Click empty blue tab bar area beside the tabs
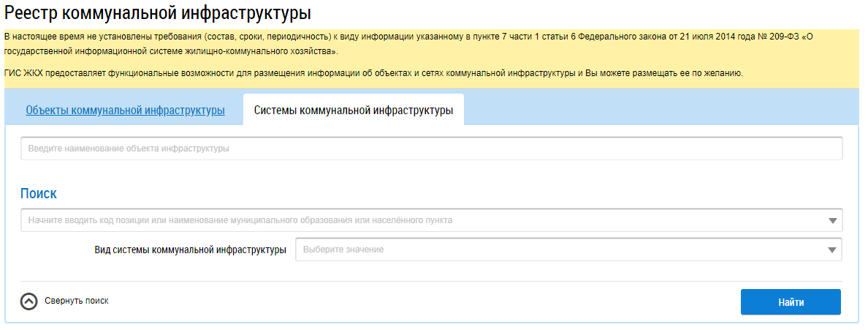 click(x=658, y=110)
